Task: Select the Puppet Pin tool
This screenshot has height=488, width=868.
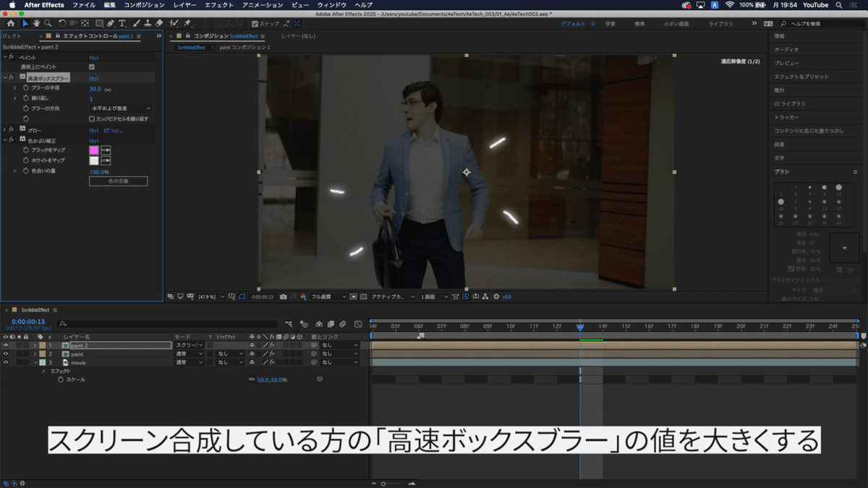Action: [x=187, y=23]
